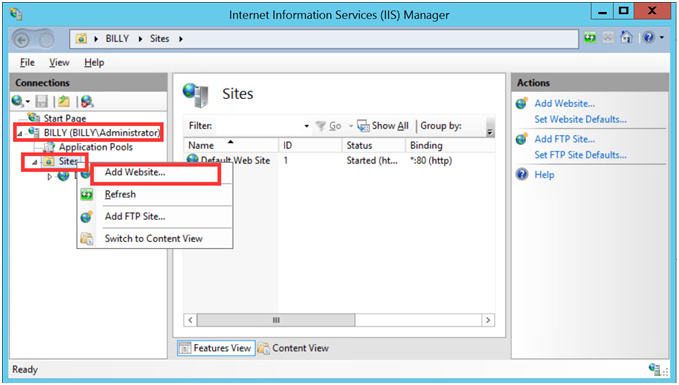Click the home icon in top toolbar
Viewport: 679px width, 385px height.
click(626, 37)
